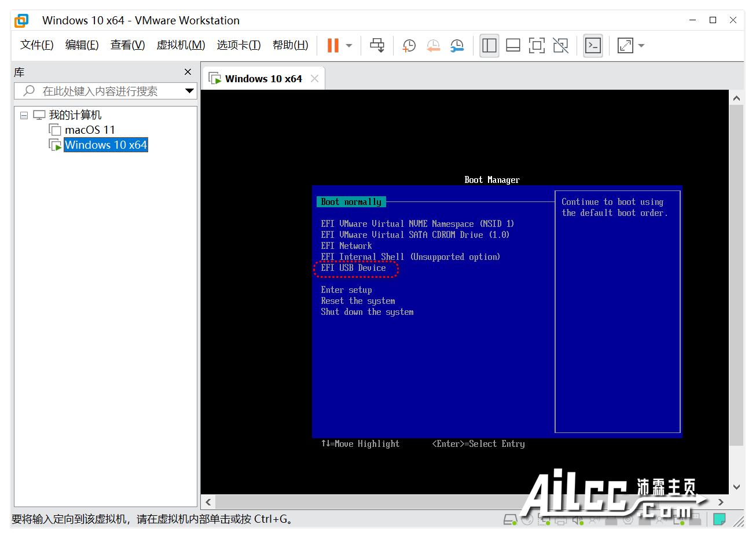Viewport: 756px width, 543px height.
Task: Click the stretch guest display icon
Action: click(x=625, y=46)
